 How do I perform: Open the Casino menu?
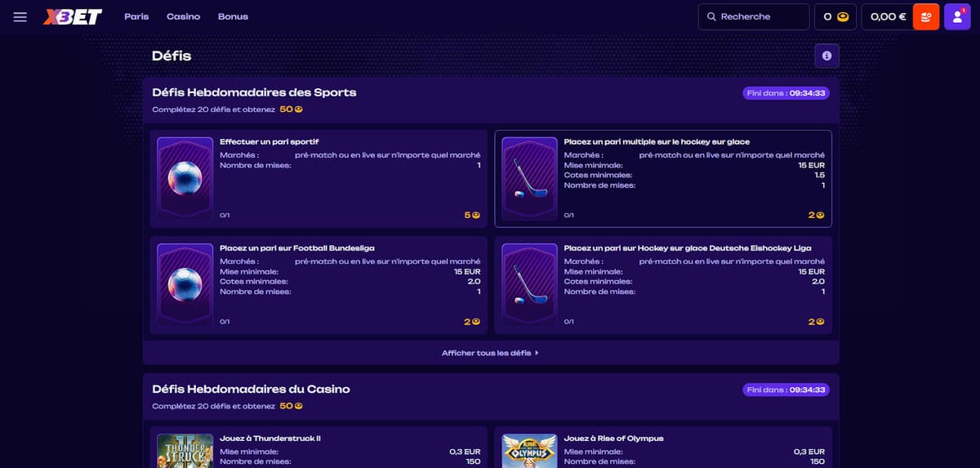pos(183,16)
